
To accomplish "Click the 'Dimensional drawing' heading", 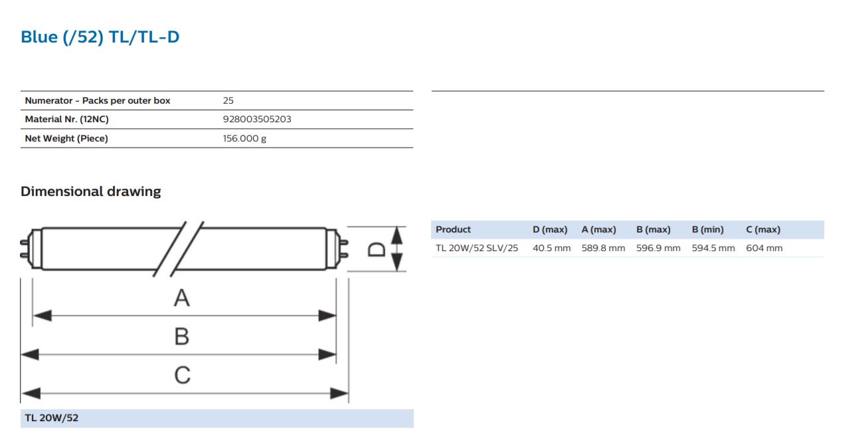I will tap(91, 191).
